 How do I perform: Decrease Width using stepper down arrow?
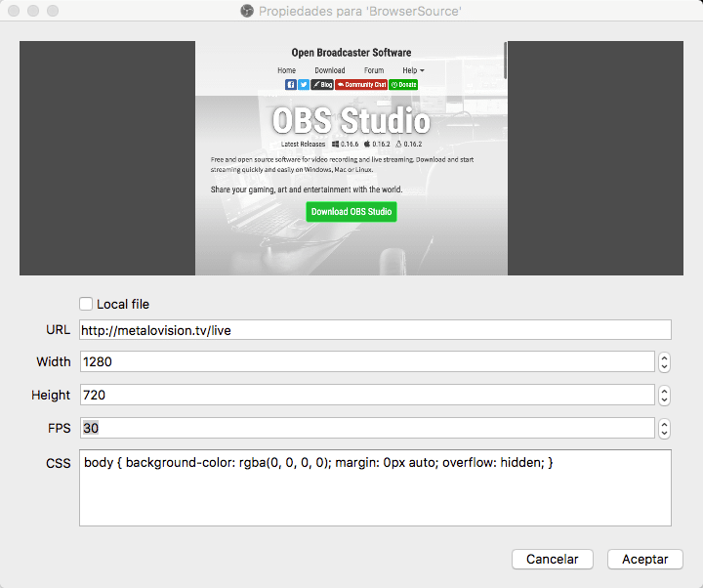665,367
